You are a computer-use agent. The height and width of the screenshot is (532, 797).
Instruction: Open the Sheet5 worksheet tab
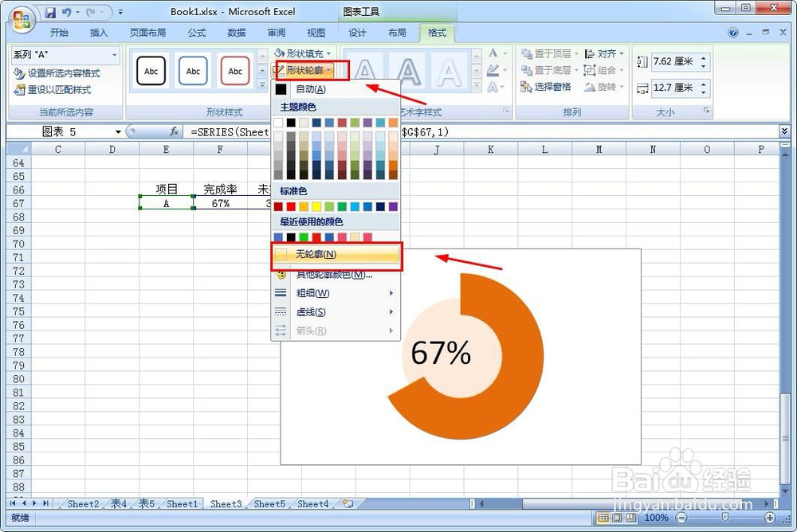[269, 504]
